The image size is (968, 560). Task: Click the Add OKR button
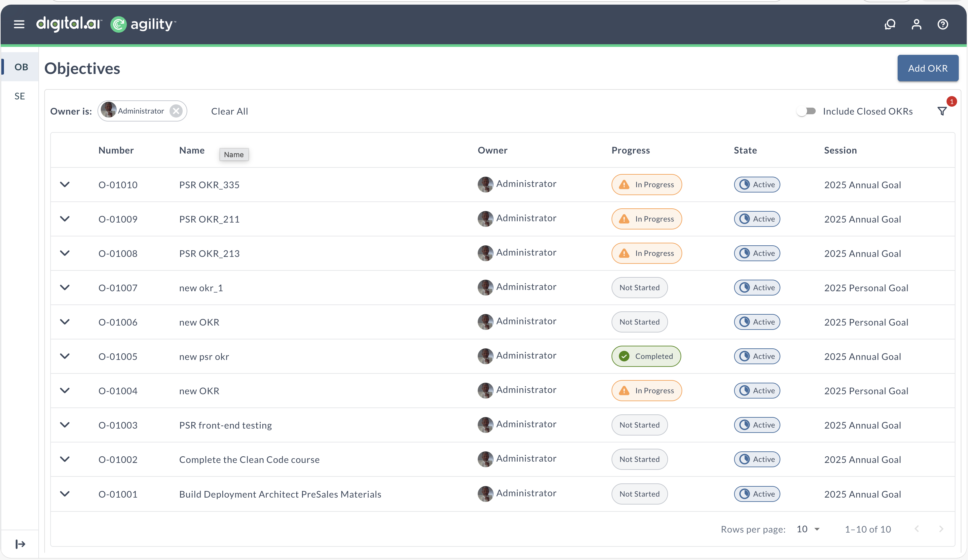click(x=928, y=68)
